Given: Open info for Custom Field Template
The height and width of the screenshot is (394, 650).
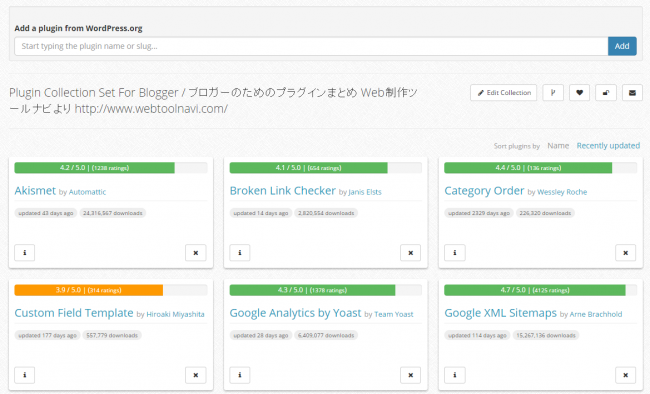Looking at the screenshot, I should [24, 375].
